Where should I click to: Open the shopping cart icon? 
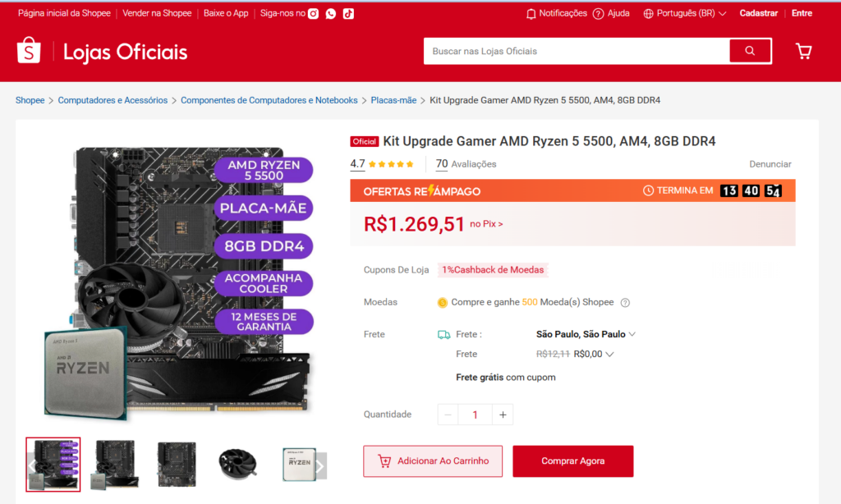click(803, 52)
